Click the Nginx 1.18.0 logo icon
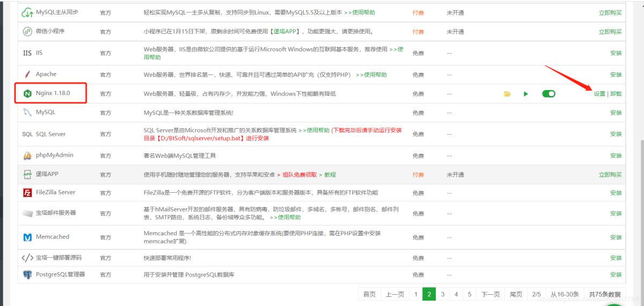644x306 pixels. point(27,94)
